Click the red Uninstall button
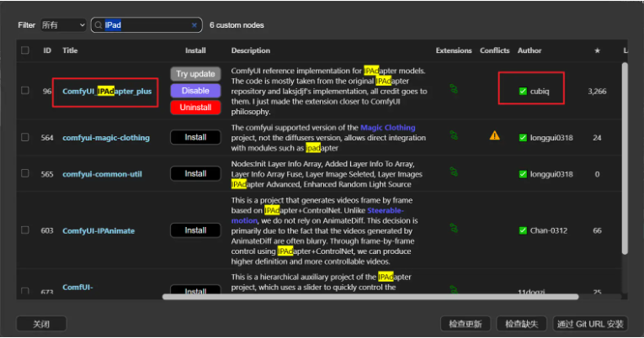This screenshot has width=644, height=338. point(195,108)
